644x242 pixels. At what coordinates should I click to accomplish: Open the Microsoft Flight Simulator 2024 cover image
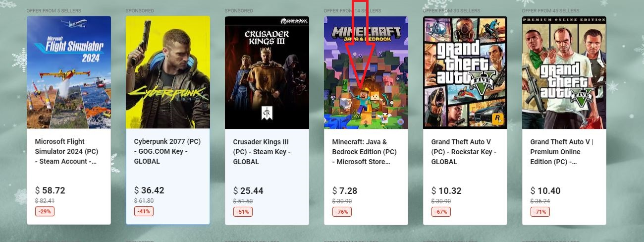69,72
